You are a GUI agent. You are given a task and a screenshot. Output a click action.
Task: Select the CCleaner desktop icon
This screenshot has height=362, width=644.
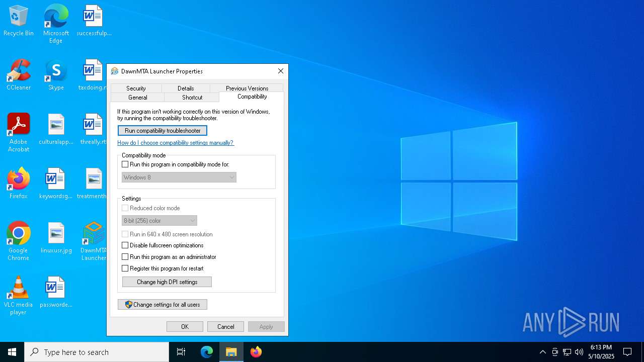pyautogui.click(x=19, y=75)
